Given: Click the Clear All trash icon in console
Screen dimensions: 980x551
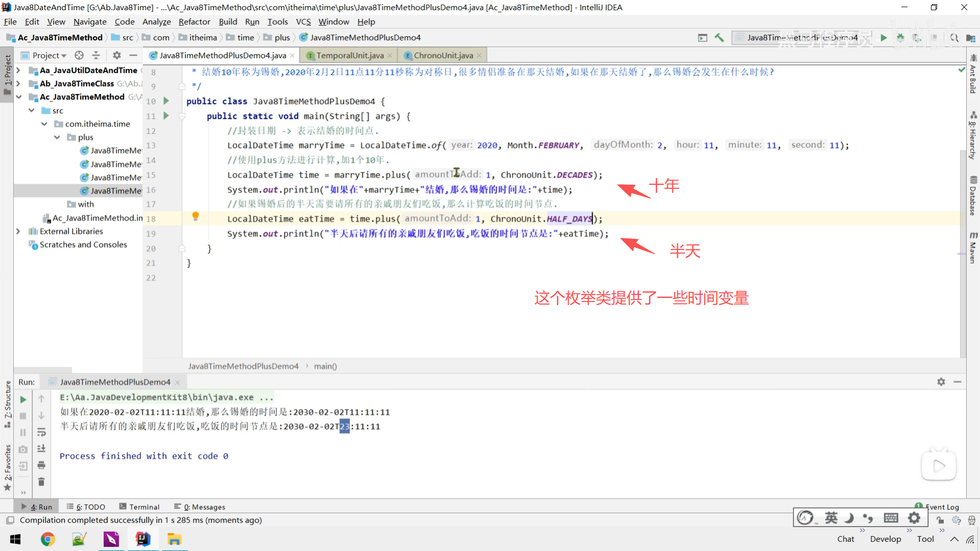Looking at the screenshot, I should click(41, 482).
